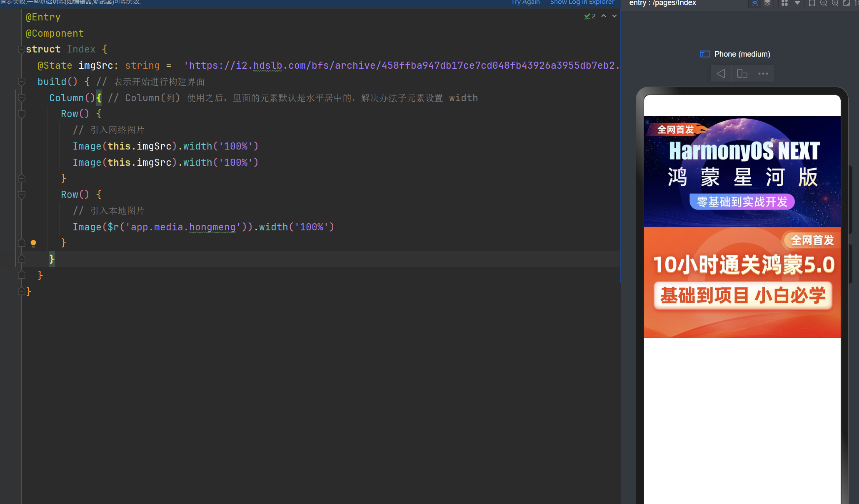Screen dimensions: 859x504
Task: Zoom out the previewer
Action: click(824, 3)
